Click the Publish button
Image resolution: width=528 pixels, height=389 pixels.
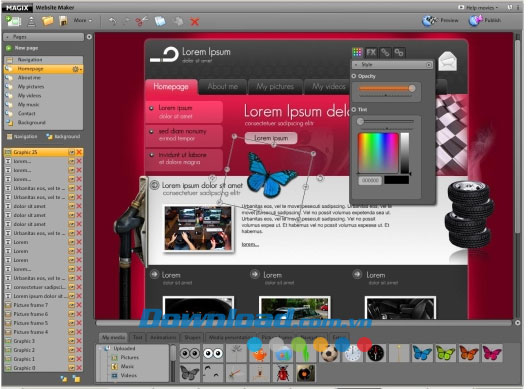485,21
